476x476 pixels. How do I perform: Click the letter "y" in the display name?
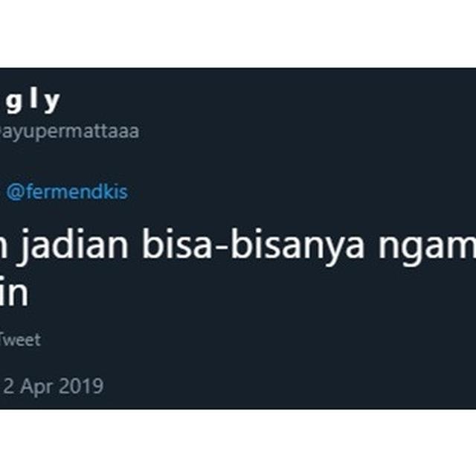pyautogui.click(x=51, y=103)
